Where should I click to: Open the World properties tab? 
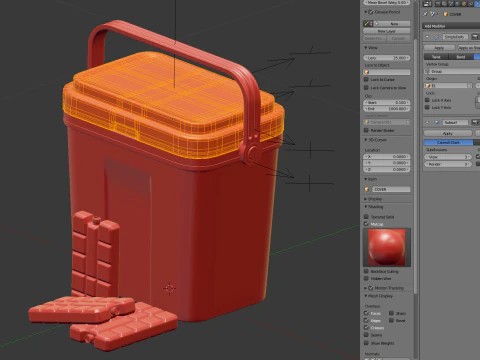coord(458,4)
